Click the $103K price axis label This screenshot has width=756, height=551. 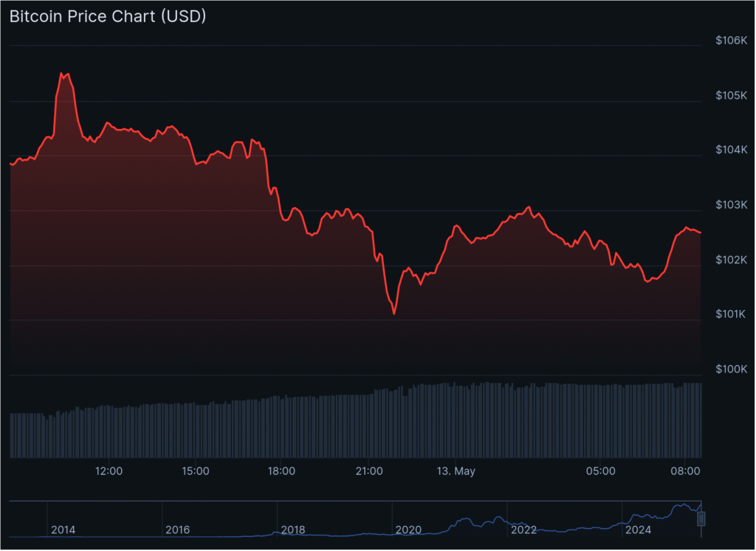(731, 205)
